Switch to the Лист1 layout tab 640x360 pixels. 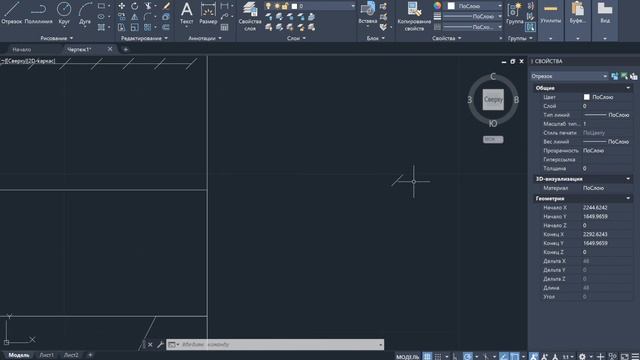tap(47, 355)
